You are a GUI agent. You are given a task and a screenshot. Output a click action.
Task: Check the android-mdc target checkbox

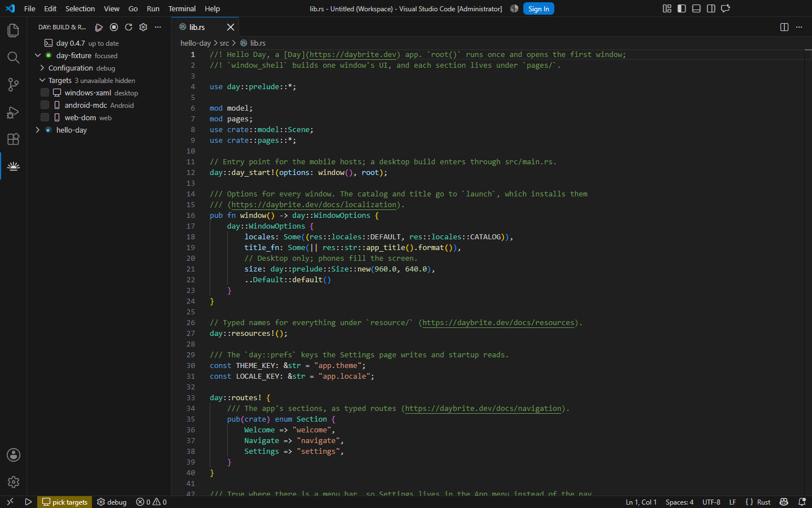pos(45,105)
